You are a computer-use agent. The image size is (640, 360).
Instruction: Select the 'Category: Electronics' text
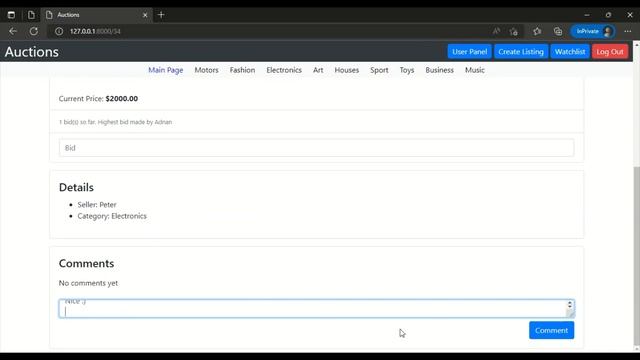[x=112, y=216]
